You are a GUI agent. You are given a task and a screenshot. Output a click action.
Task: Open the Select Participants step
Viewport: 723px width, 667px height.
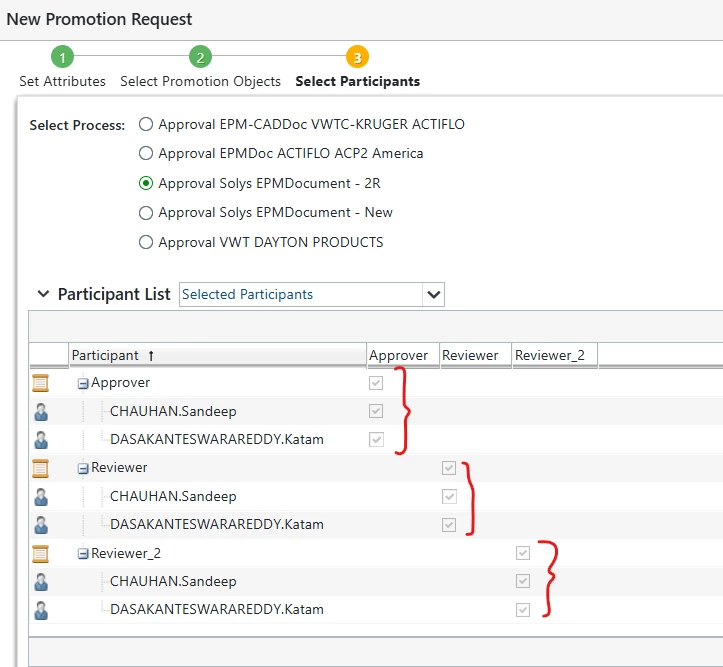357,81
